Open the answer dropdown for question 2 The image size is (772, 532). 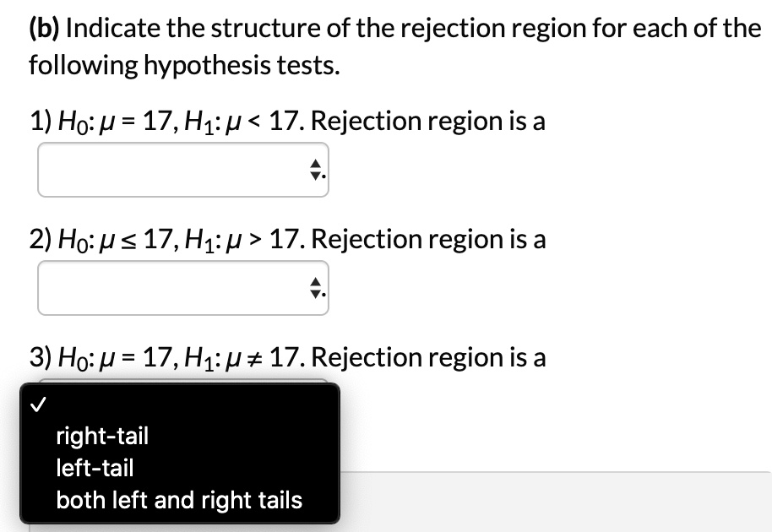point(183,287)
